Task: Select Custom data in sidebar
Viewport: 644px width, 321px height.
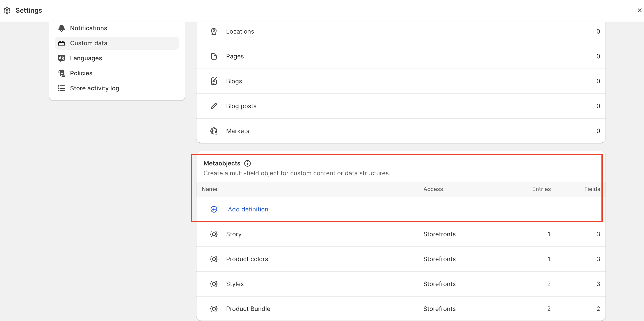Action: (88, 43)
